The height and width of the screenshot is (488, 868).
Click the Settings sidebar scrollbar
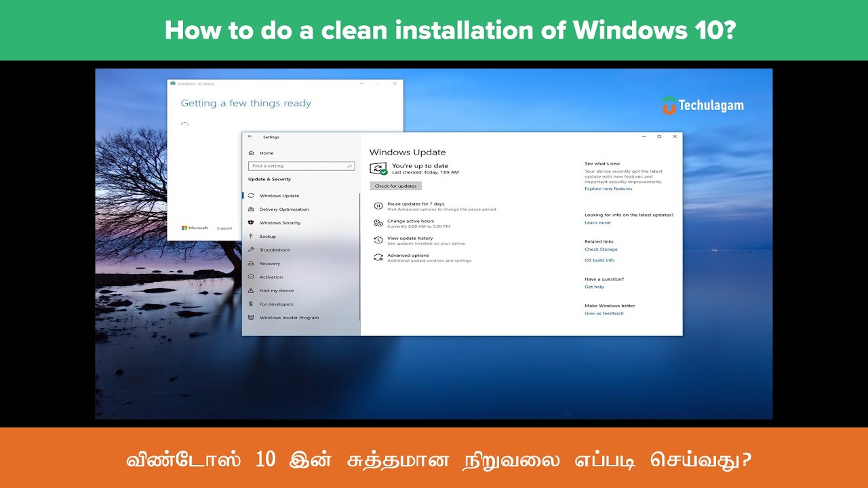[359, 256]
